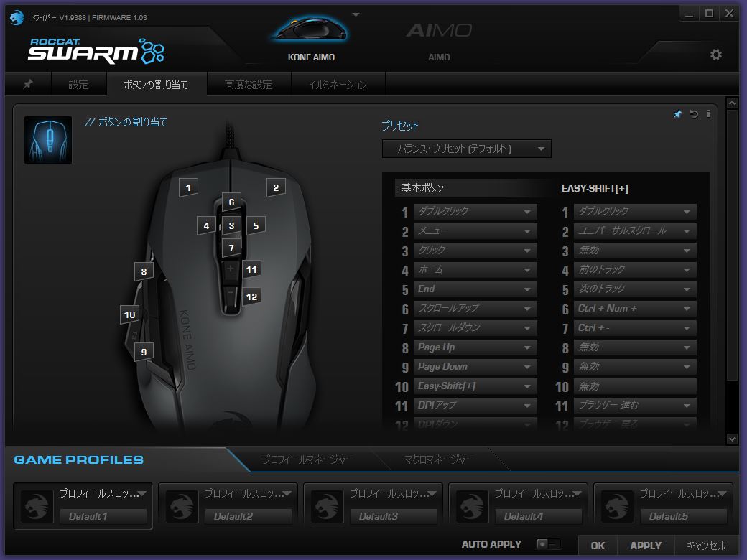Open basic button 9 Page Down dropdown
Viewport: 747px width, 560px height.
475,367
